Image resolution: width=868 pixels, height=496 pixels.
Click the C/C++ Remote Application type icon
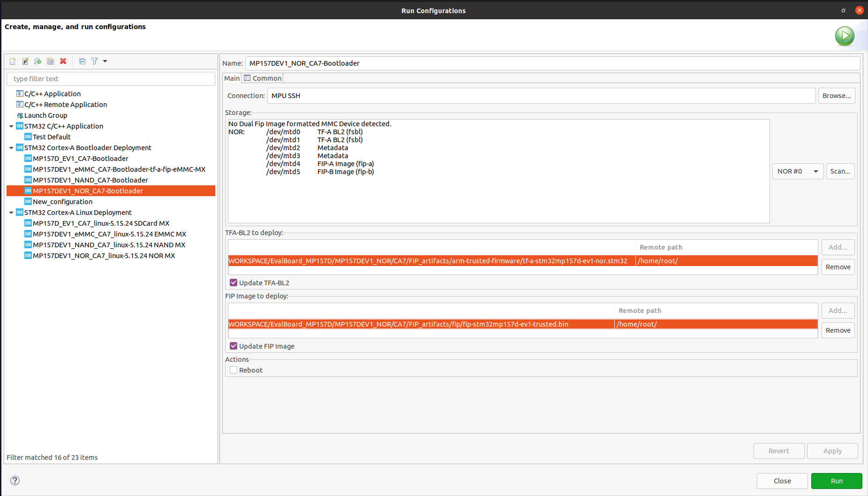pos(20,104)
